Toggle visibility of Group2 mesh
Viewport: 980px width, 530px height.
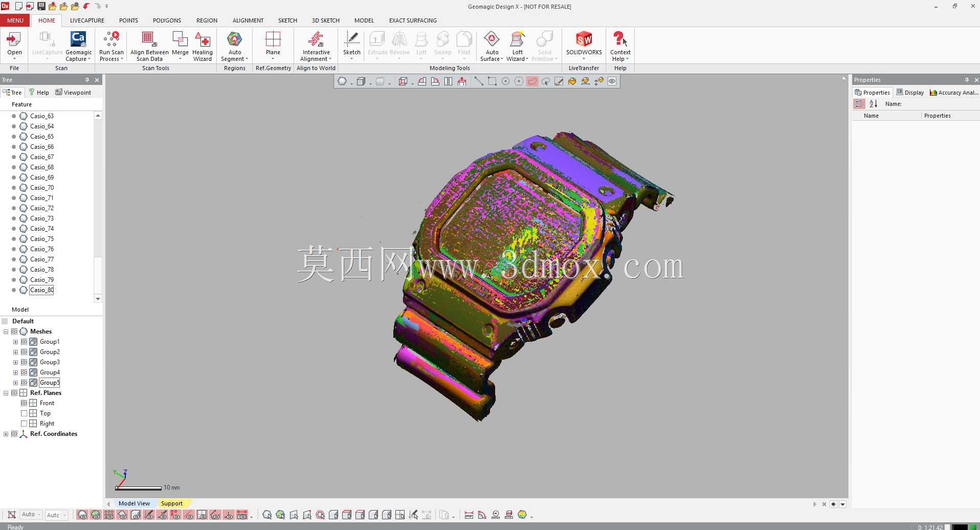[x=24, y=352]
